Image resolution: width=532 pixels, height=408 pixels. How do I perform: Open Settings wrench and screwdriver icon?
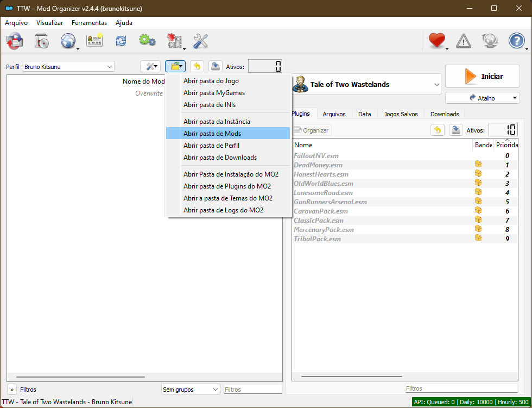pos(200,41)
